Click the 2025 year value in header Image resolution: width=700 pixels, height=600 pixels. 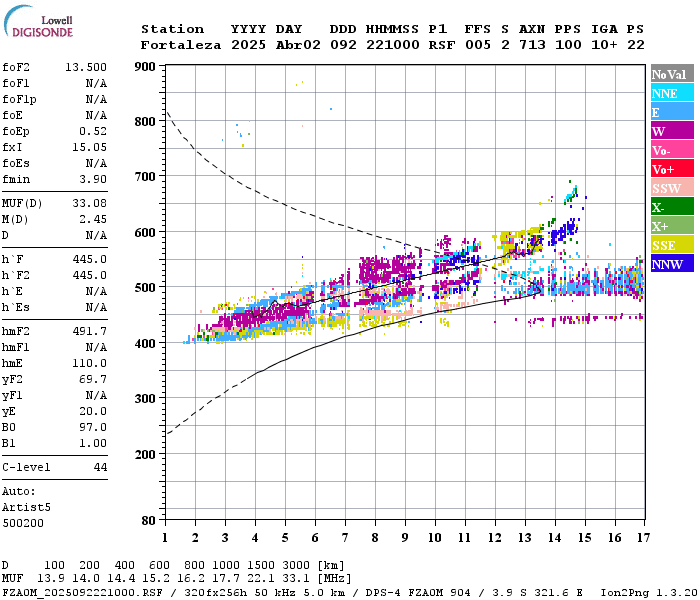[x=248, y=45]
